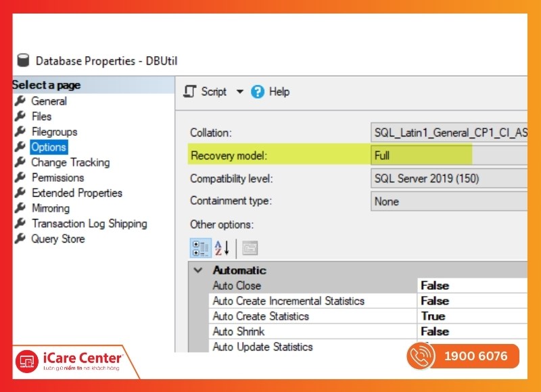Click the wrench icon beside Query Store
The image size is (541, 392).
[x=20, y=238]
